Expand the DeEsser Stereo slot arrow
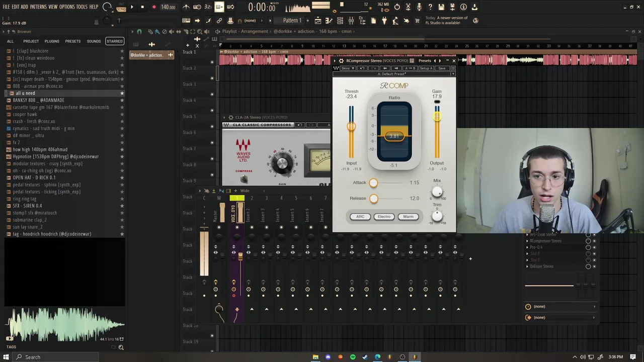Image resolution: width=644 pixels, height=362 pixels. [527, 266]
